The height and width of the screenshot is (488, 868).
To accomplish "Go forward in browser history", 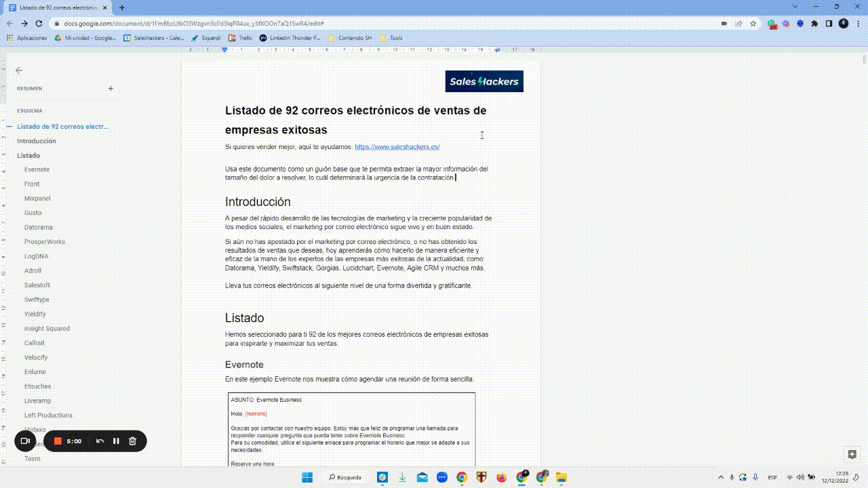I will point(24,23).
